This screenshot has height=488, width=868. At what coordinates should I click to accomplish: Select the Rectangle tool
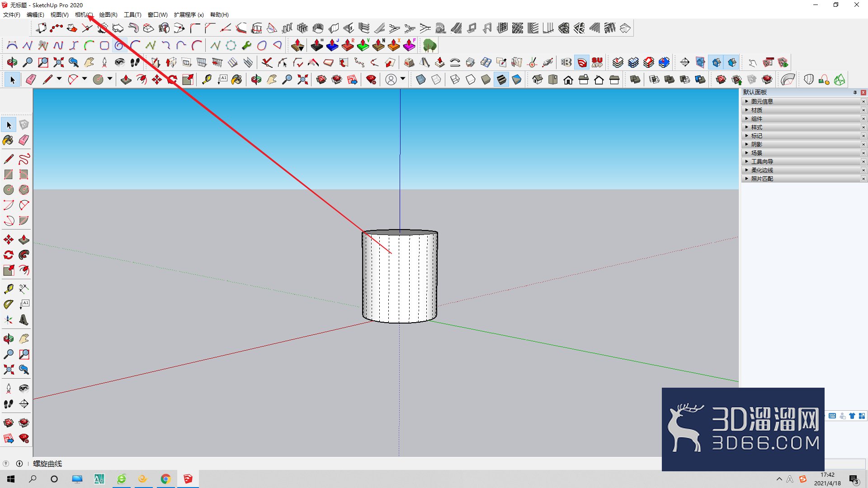pos(9,174)
